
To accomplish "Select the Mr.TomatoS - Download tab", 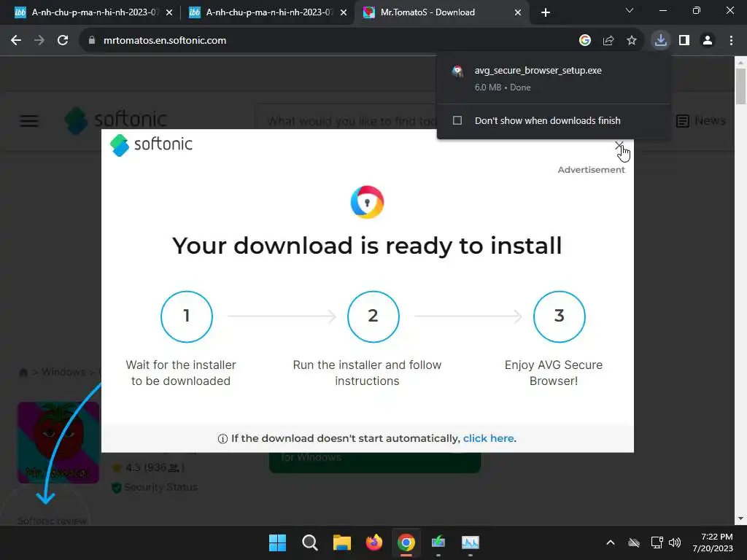I will [x=441, y=12].
